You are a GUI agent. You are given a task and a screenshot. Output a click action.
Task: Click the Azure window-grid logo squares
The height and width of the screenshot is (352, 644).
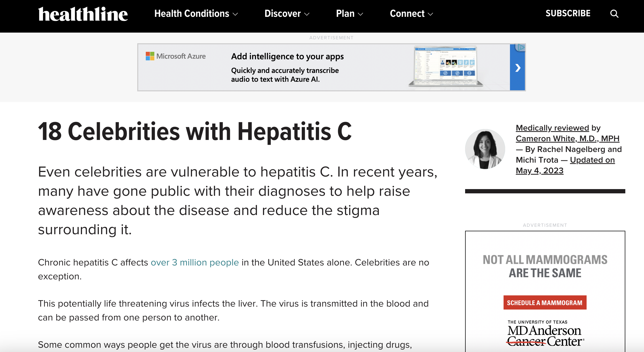[x=150, y=56]
